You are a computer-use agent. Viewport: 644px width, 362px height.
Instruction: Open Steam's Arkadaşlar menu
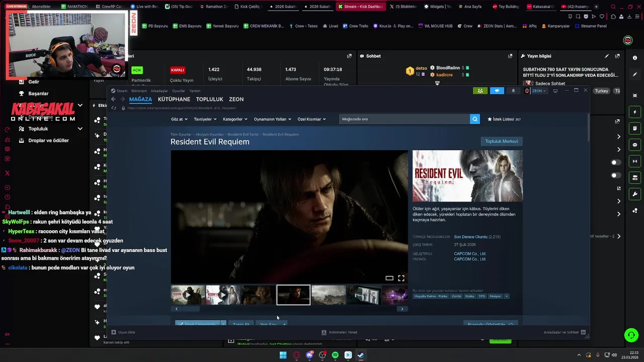159,91
